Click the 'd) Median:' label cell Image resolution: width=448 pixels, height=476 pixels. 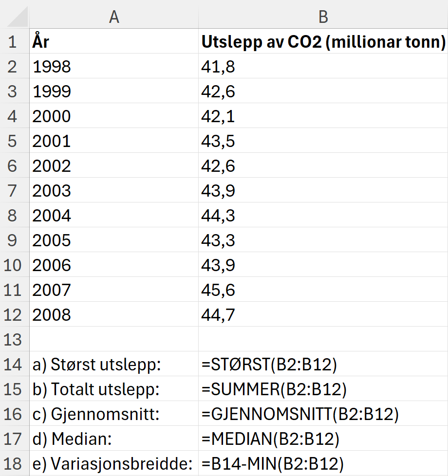pos(114,439)
